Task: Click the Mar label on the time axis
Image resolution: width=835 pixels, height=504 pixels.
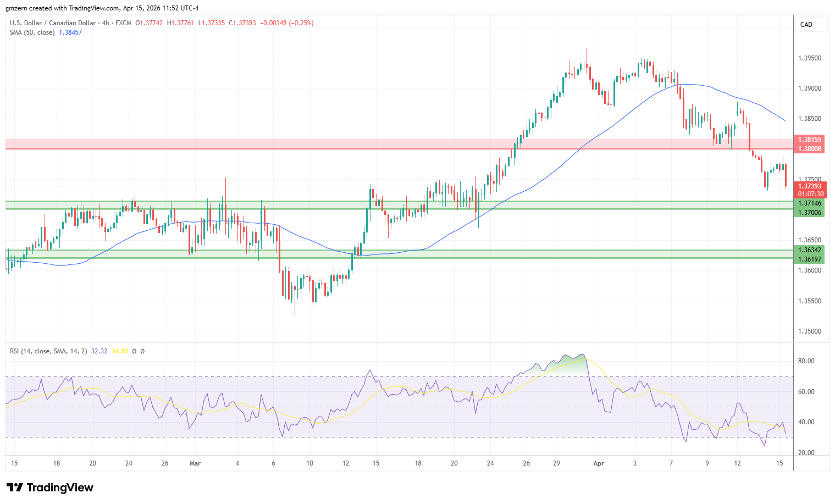Action: (x=195, y=463)
